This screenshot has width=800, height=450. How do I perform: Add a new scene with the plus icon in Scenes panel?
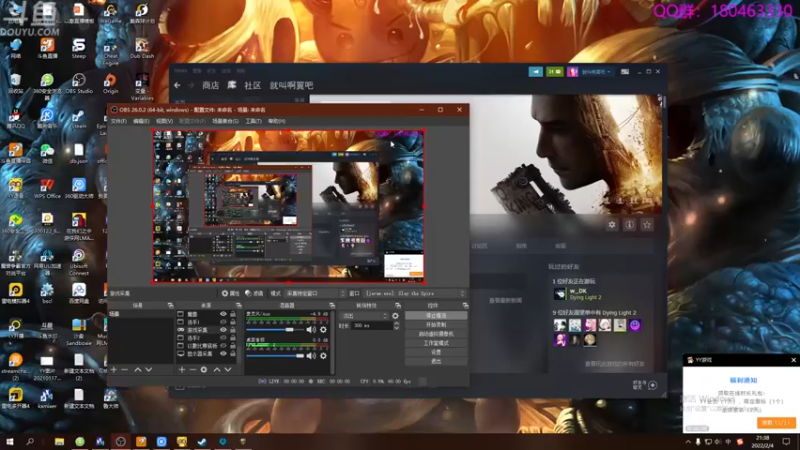(x=114, y=369)
